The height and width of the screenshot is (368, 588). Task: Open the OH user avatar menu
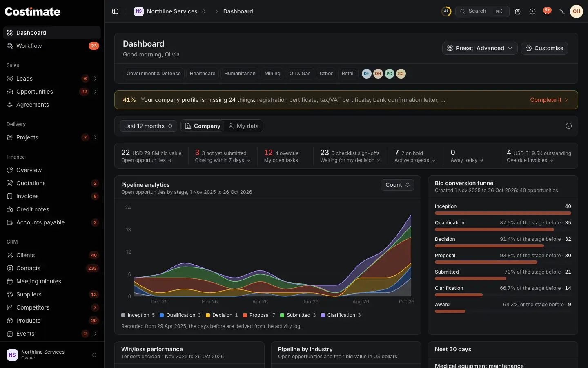point(577,11)
